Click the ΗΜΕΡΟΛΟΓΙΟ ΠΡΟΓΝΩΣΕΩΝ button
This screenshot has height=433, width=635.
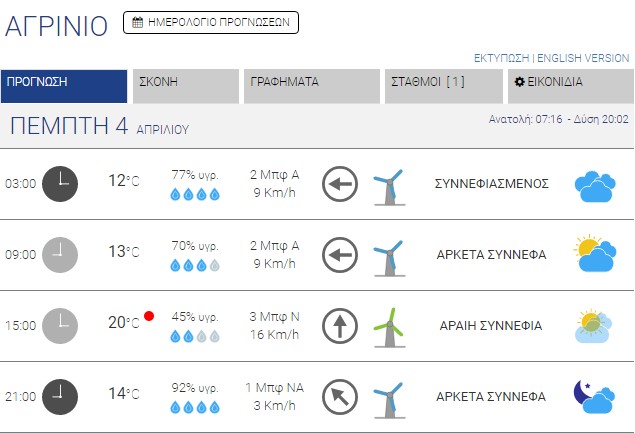coord(210,22)
